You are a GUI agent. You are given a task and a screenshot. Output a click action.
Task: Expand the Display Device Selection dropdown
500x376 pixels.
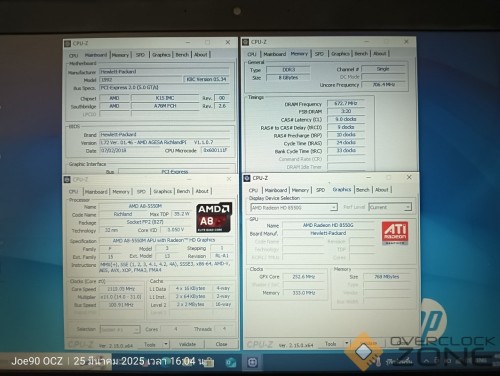click(x=334, y=208)
